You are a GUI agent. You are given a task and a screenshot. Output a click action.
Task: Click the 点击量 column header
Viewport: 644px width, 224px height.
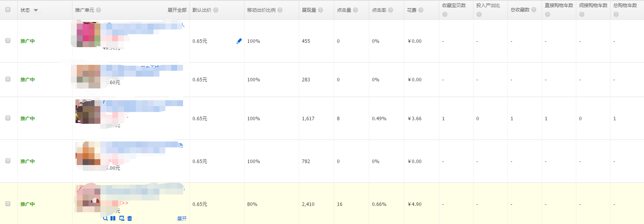344,10
